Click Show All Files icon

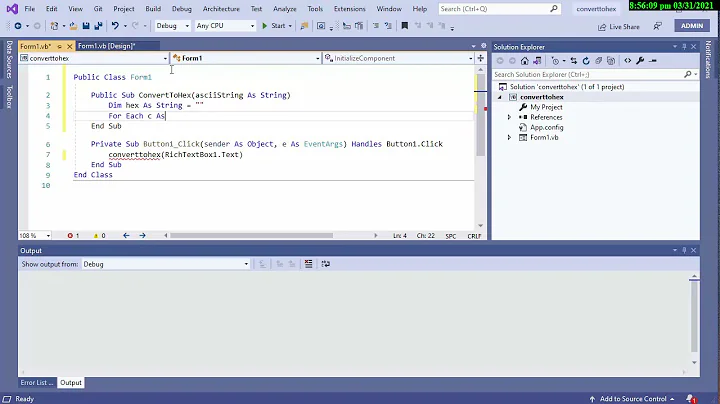(611, 61)
